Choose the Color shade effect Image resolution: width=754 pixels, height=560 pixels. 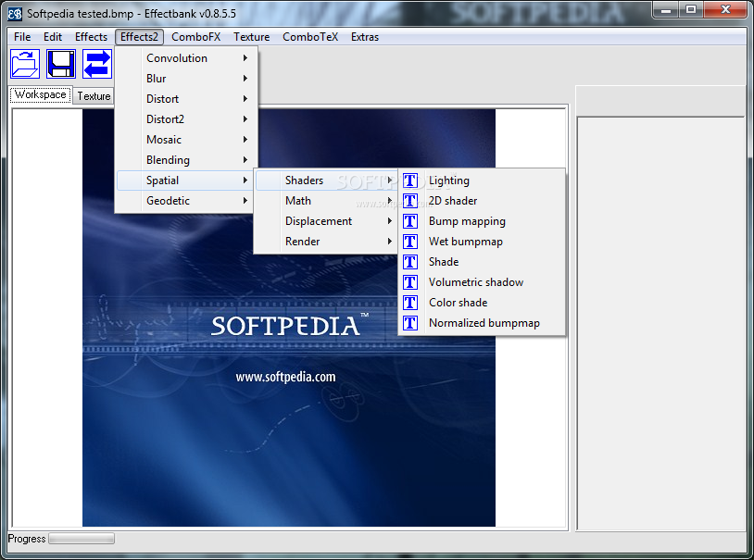pos(482,303)
